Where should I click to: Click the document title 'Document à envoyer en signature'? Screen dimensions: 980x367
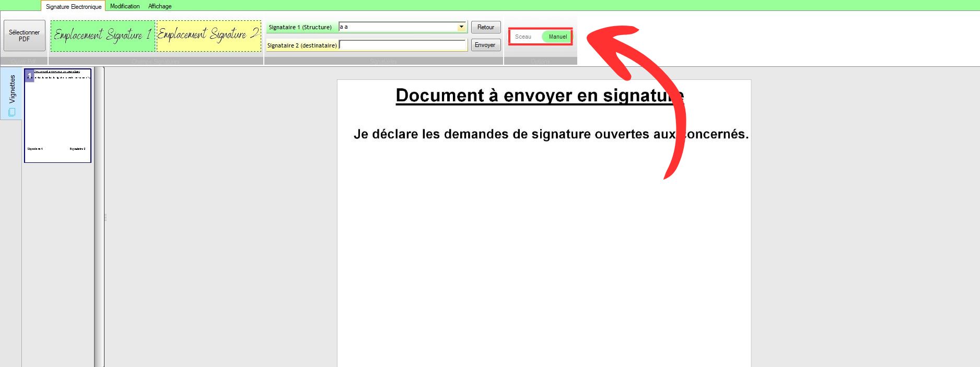pyautogui.click(x=540, y=96)
